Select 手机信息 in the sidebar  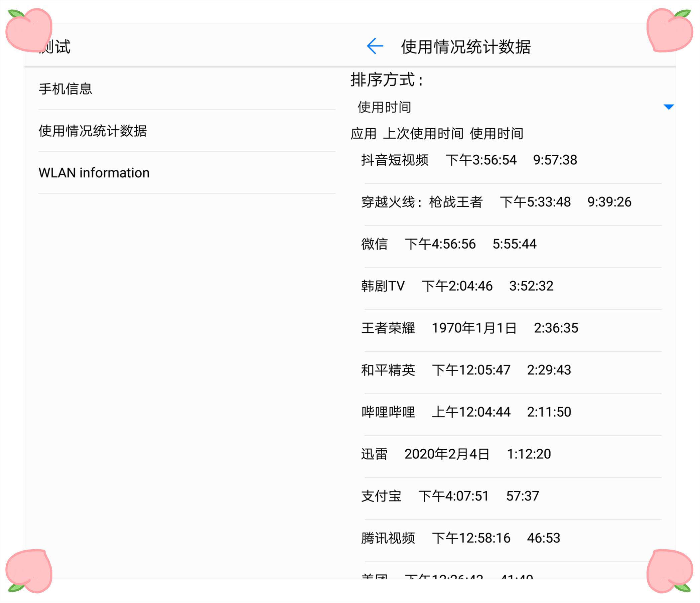pyautogui.click(x=66, y=89)
